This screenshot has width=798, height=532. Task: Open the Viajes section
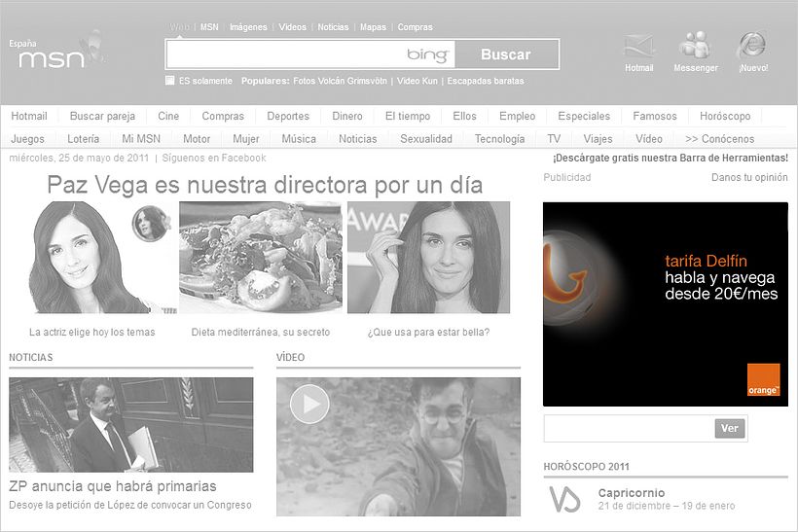coord(598,139)
